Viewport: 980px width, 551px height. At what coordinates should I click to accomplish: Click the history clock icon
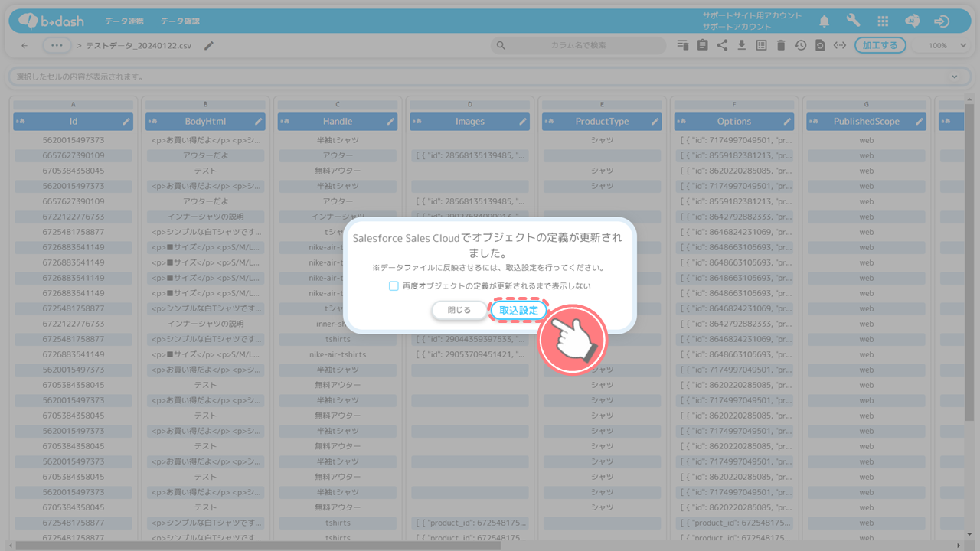(800, 45)
